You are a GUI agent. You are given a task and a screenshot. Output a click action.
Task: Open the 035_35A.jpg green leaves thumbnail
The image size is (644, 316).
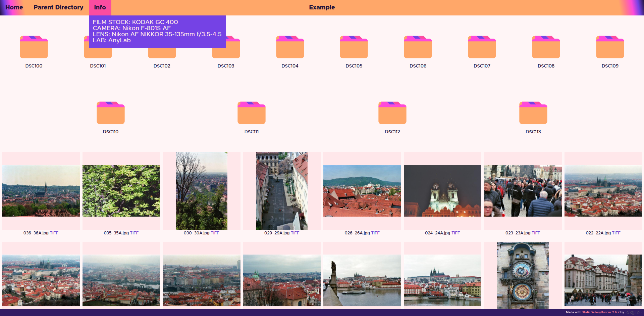click(x=121, y=191)
